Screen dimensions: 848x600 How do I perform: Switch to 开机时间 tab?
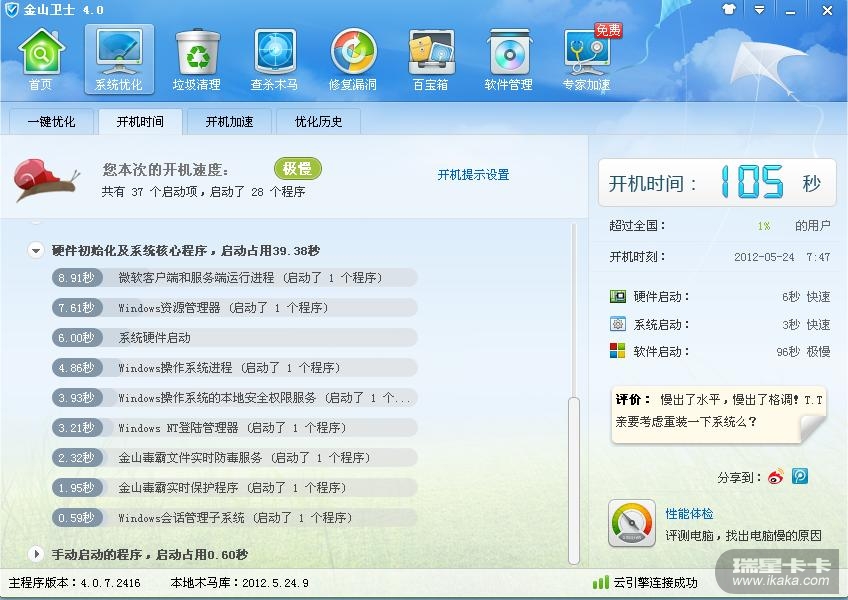tap(140, 122)
